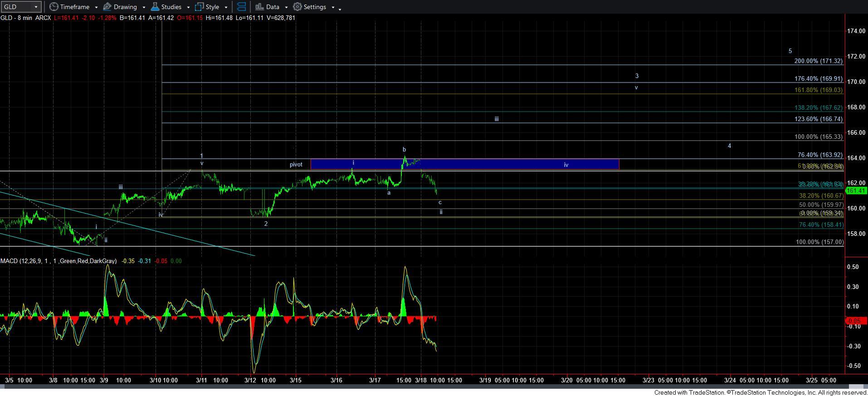
Task: Open the toolbar overflow arrow after Settings
Action: click(340, 8)
